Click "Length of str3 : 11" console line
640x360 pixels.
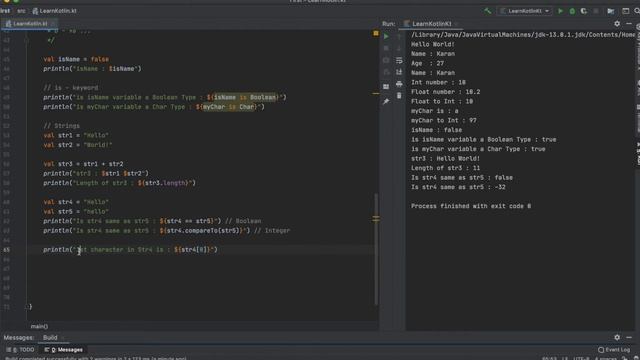(445, 168)
